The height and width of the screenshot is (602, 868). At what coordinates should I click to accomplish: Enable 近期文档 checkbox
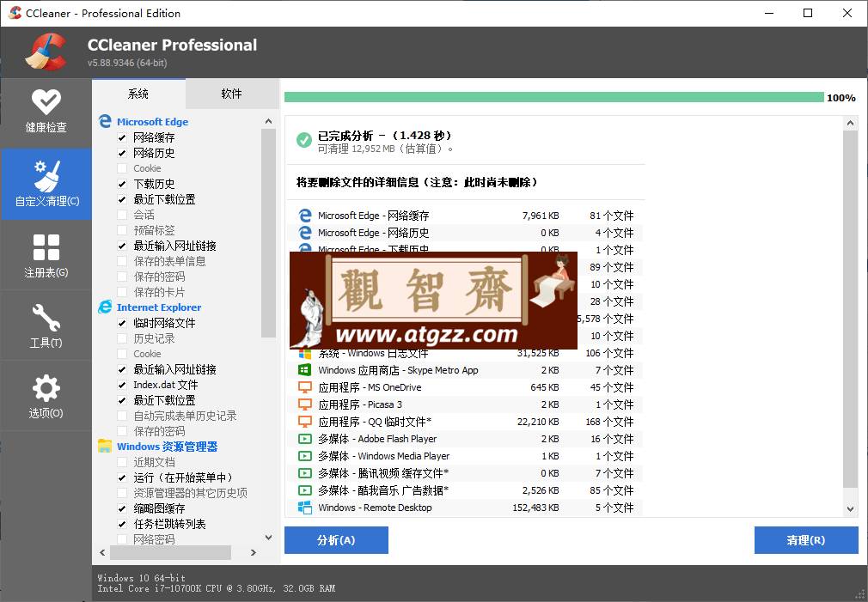pos(122,462)
